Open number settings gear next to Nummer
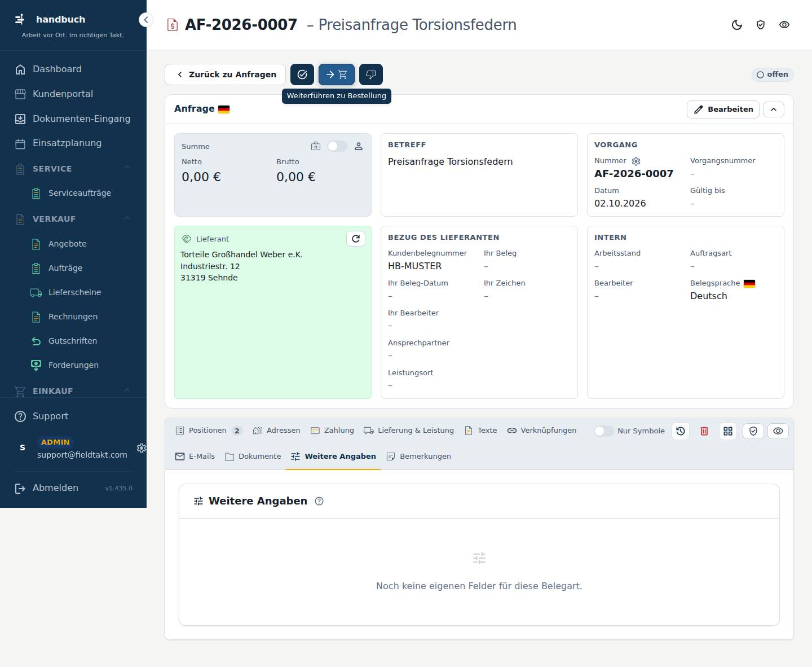Image resolution: width=812 pixels, height=667 pixels. point(636,161)
